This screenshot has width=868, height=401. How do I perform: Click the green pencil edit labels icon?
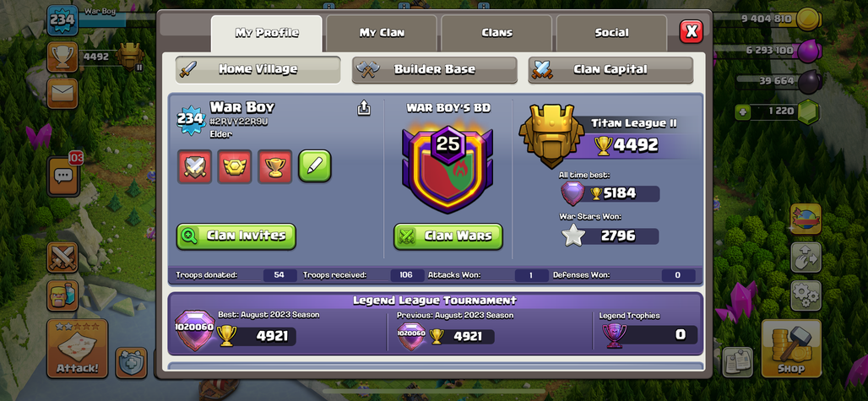(315, 166)
